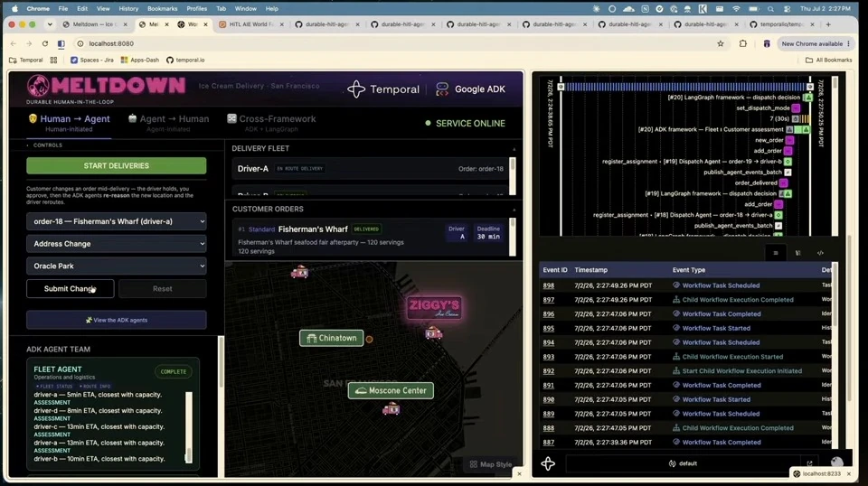Open the Map Style control
Viewport: 868px width, 486px height.
[x=490, y=464]
